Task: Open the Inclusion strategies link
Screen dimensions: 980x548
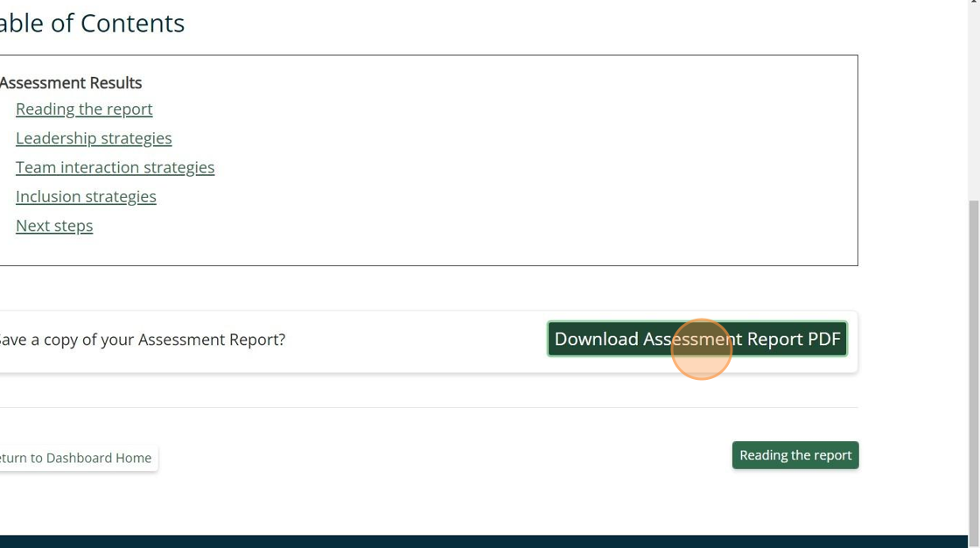Action: point(86,196)
